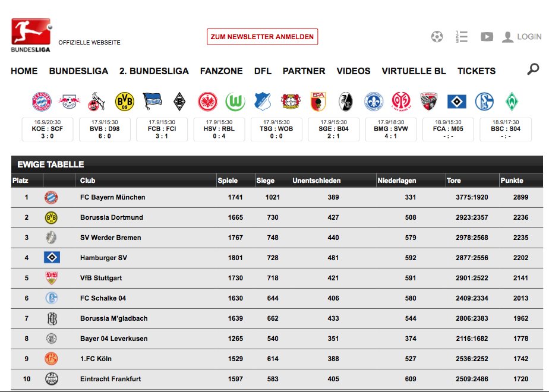This screenshot has height=392, width=549.
Task: Click the Unentschieden column header
Action: pos(316,181)
